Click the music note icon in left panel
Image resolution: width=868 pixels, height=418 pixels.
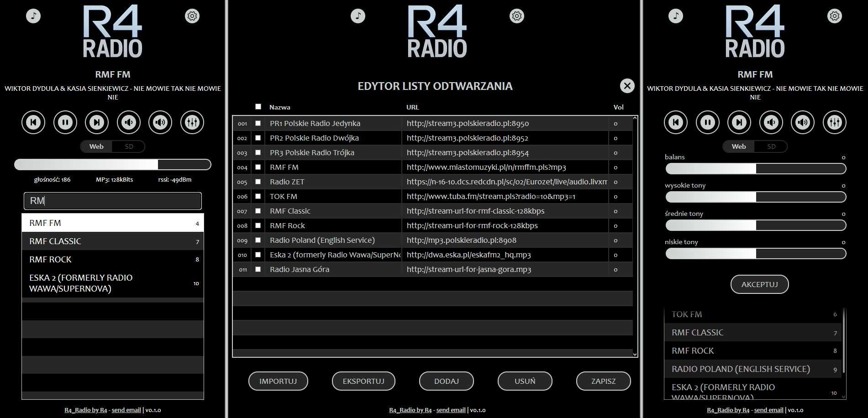pyautogui.click(x=33, y=16)
